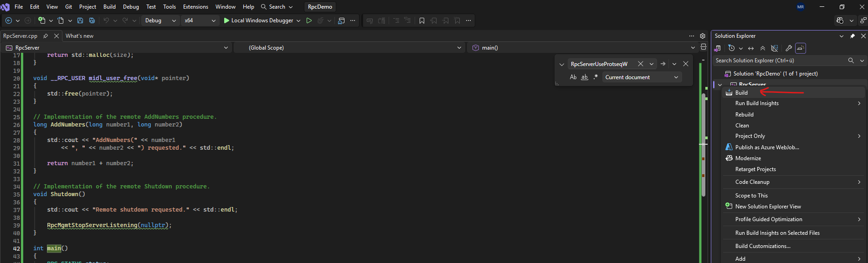Choose Rebuild in the context menu

point(793,115)
